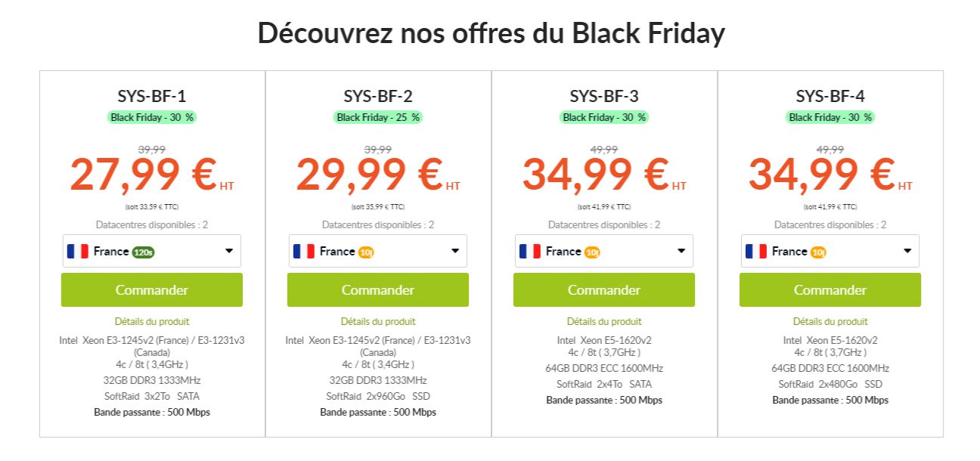Click the French flag icon under SYS-BF-4
The height and width of the screenshot is (461, 980).
point(756,252)
